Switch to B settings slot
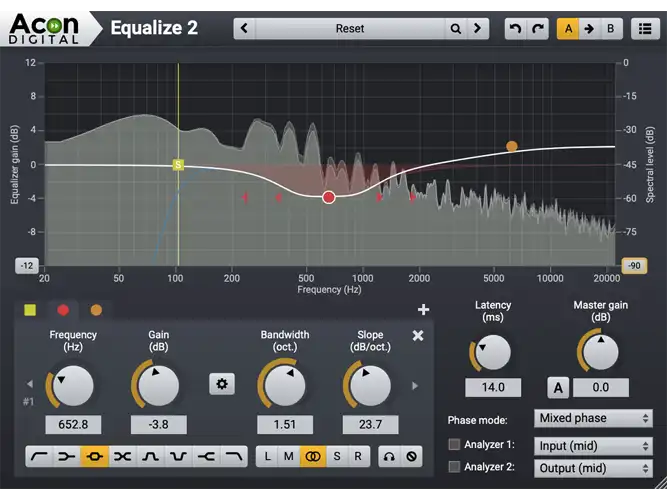 click(611, 29)
